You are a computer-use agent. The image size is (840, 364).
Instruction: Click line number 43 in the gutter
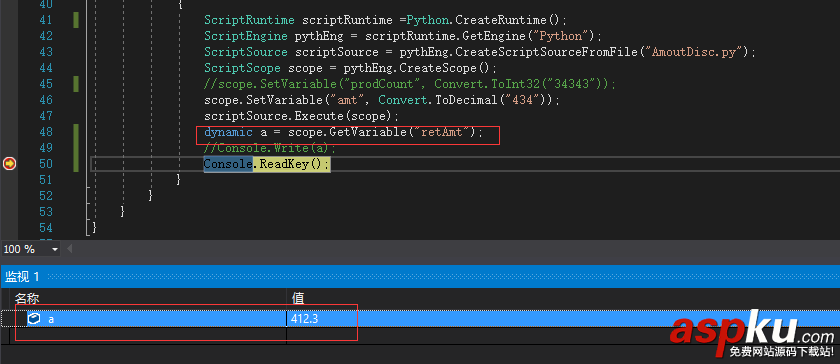click(46, 53)
